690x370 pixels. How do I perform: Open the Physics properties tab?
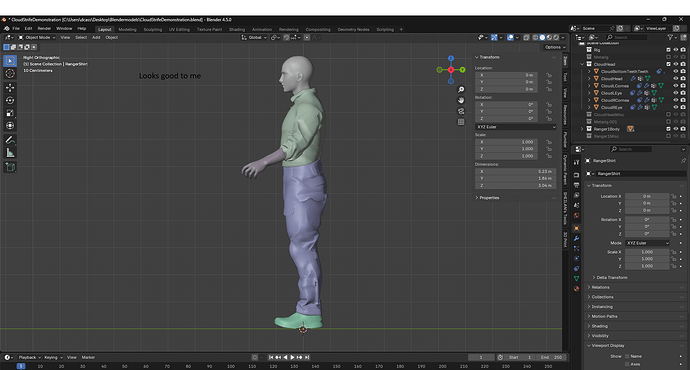[x=576, y=258]
